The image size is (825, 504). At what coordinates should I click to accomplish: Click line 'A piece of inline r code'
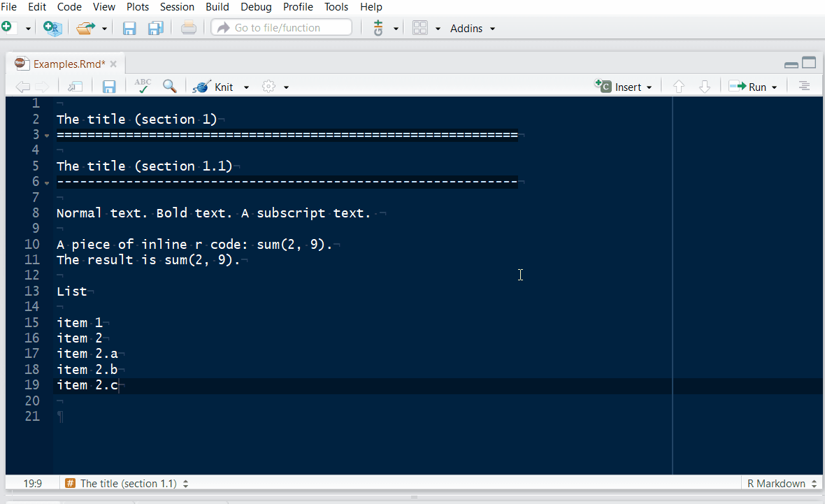coord(194,244)
